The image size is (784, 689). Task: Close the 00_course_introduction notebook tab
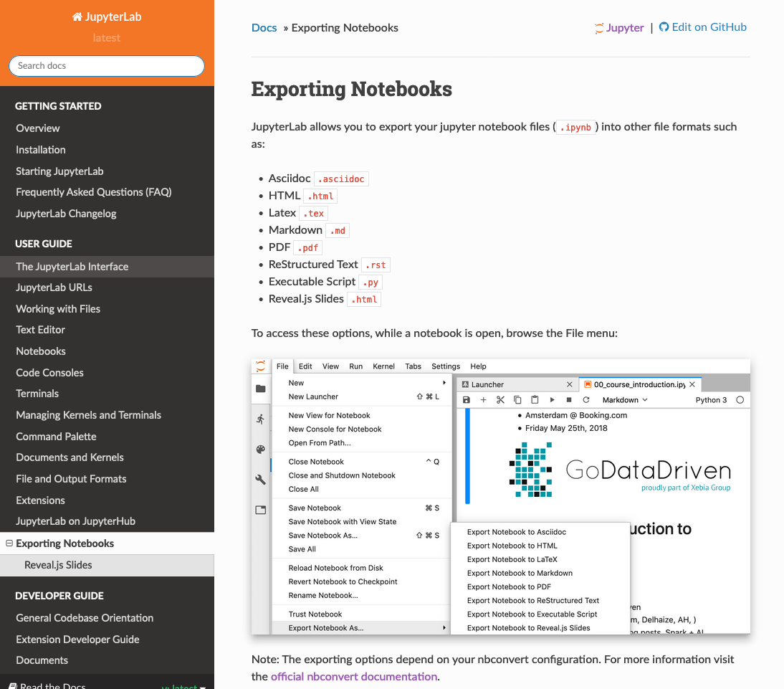(692, 384)
